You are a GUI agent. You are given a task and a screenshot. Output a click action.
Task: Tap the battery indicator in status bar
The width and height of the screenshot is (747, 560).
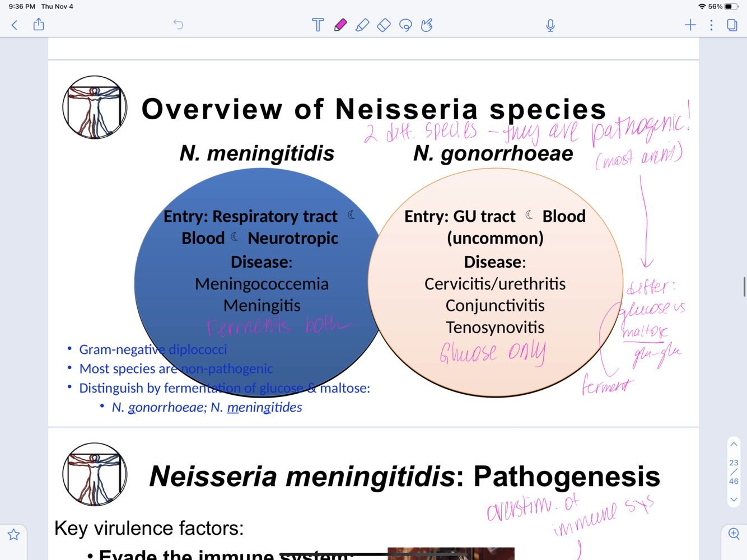tap(731, 7)
